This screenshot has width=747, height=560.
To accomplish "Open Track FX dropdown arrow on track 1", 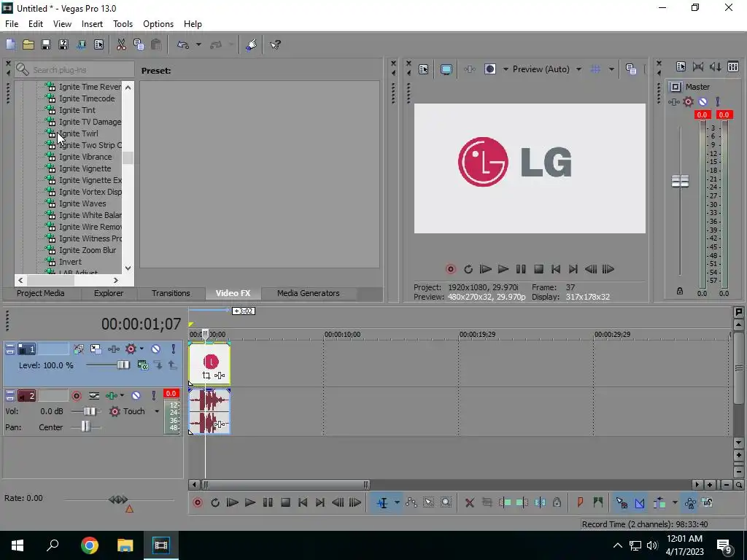I will click(142, 349).
